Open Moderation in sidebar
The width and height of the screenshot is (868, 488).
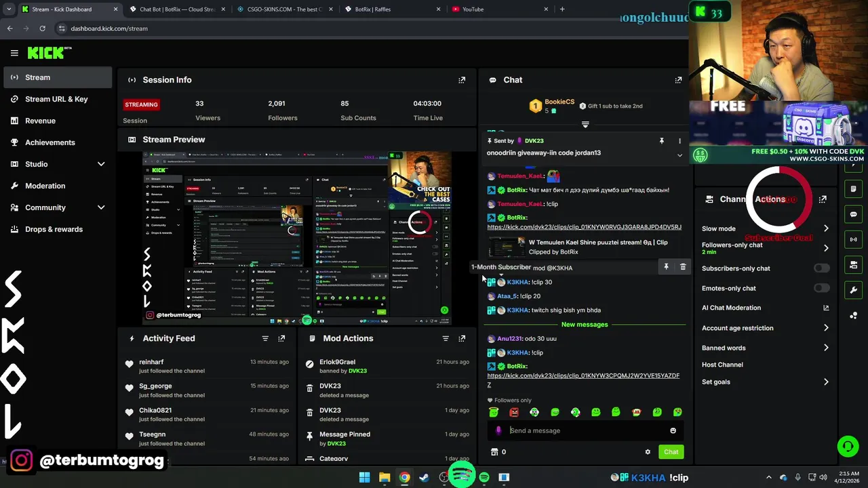pos(58,186)
